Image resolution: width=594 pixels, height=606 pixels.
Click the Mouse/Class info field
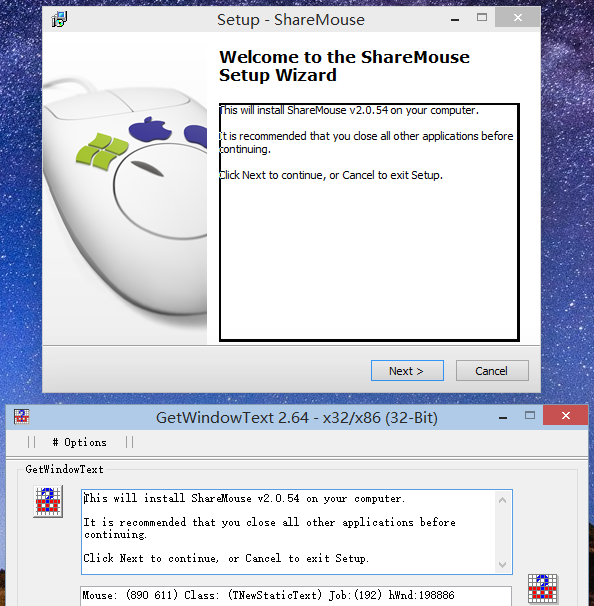(x=296, y=596)
